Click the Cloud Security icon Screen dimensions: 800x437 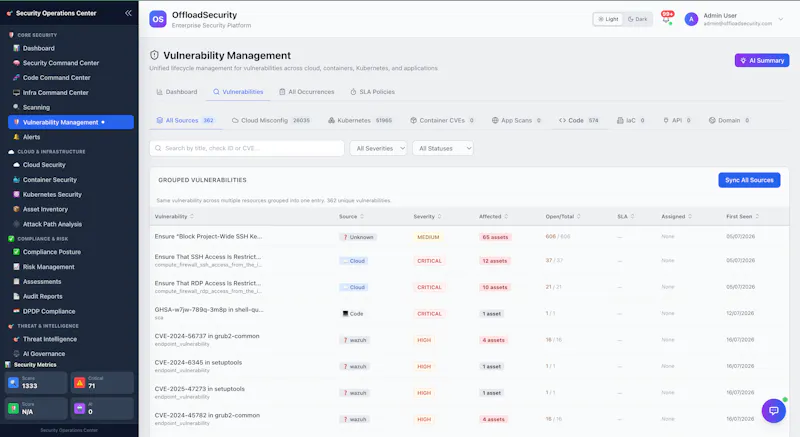[16, 165]
